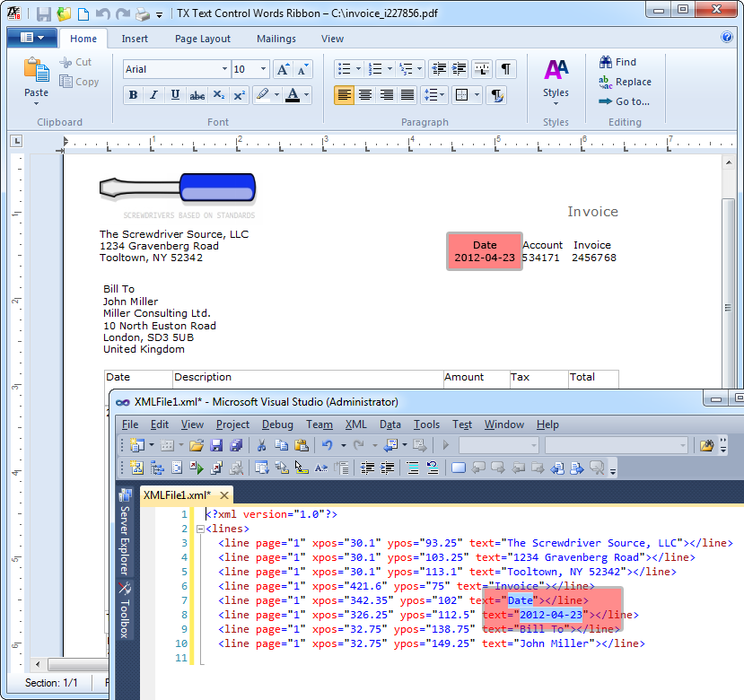
Task: Toggle the right-to-left text direction button
Action: coord(497,95)
